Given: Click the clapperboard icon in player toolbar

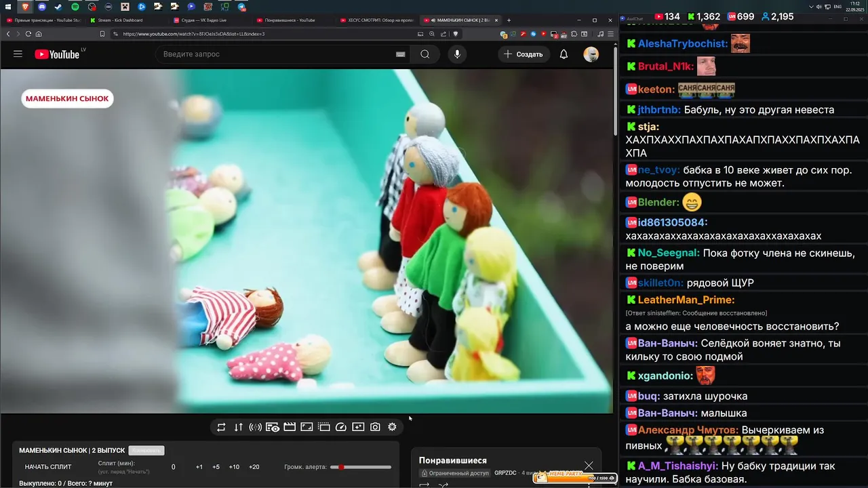Looking at the screenshot, I should 290,427.
